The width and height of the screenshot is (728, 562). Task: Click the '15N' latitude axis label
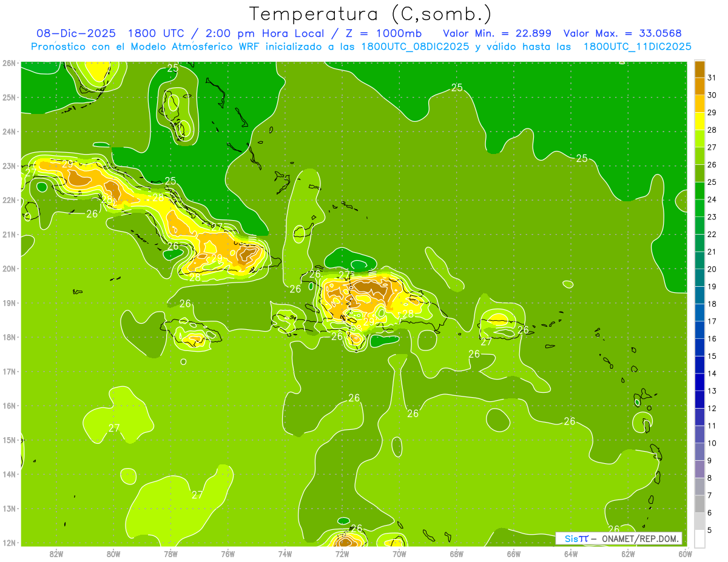pos(9,440)
